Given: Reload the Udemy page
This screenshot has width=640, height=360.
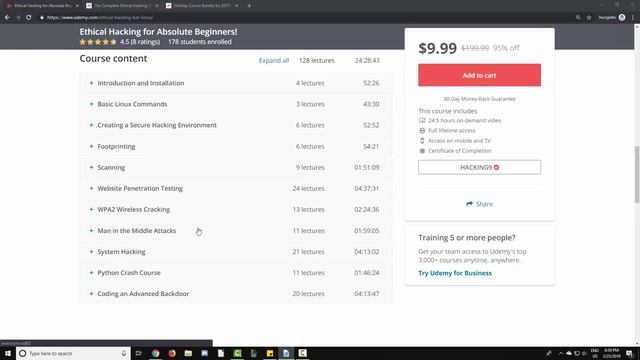Looking at the screenshot, I should 29,18.
